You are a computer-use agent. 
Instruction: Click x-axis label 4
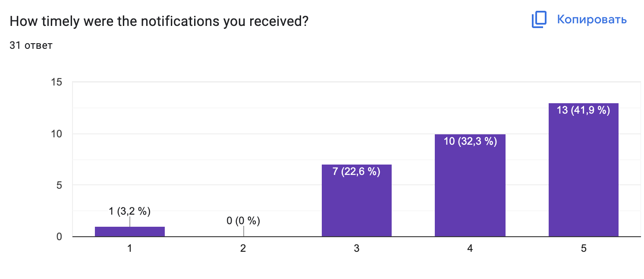click(x=470, y=249)
